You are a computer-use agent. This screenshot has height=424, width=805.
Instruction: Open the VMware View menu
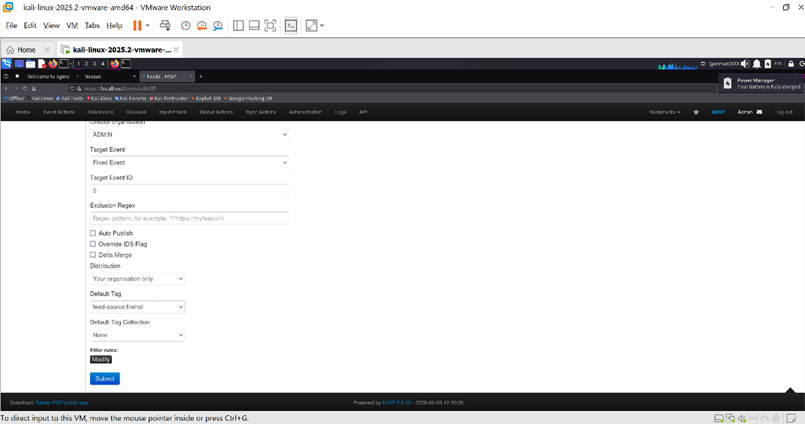click(x=51, y=26)
